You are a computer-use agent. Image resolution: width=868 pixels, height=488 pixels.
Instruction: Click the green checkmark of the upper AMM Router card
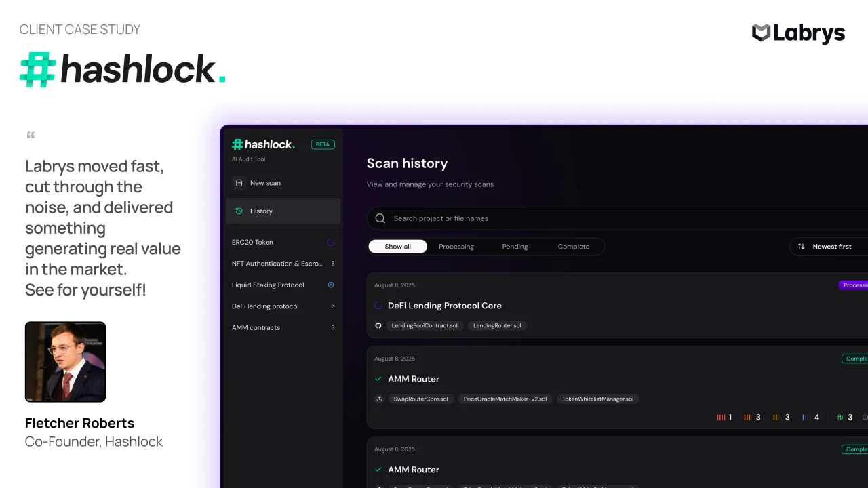click(378, 379)
